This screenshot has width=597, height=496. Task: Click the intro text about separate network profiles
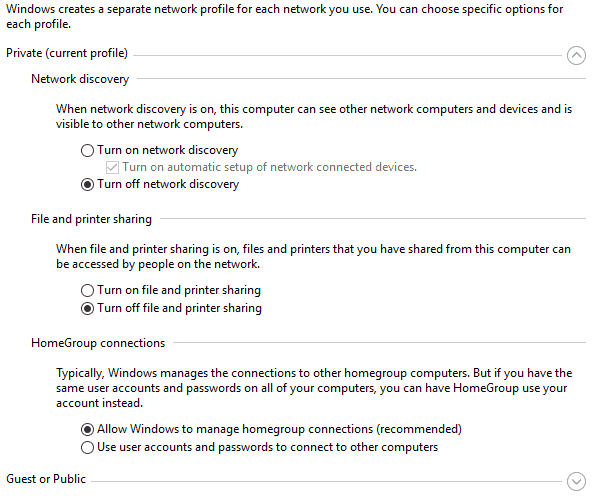(285, 16)
